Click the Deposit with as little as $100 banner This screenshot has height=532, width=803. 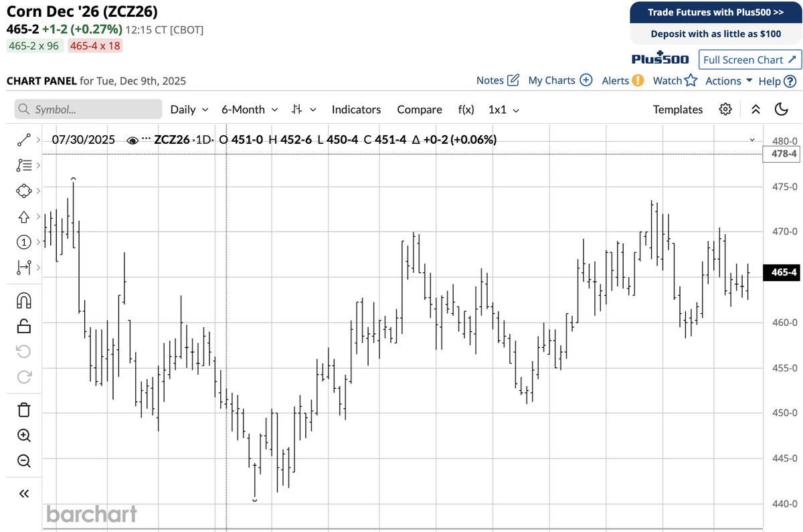coord(715,33)
